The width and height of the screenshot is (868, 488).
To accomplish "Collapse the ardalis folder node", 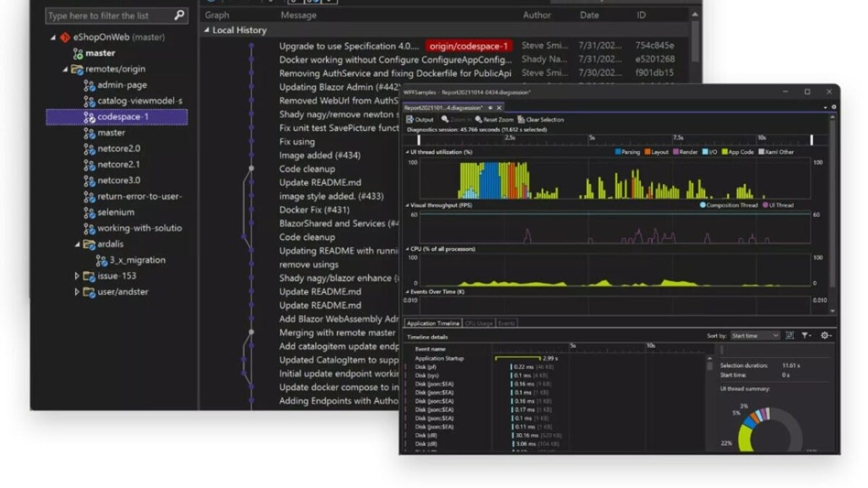I will coord(77,245).
